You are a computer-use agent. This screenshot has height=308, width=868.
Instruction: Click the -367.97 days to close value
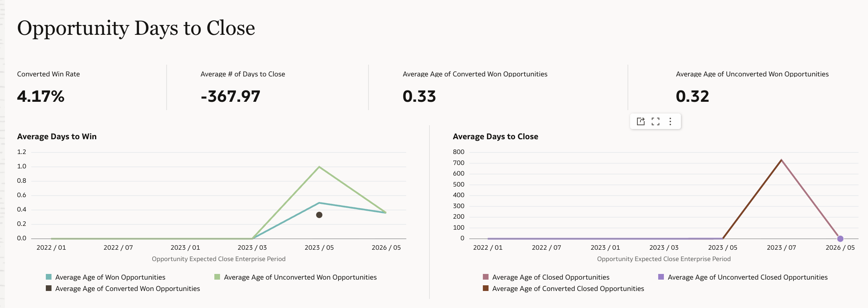pyautogui.click(x=230, y=96)
